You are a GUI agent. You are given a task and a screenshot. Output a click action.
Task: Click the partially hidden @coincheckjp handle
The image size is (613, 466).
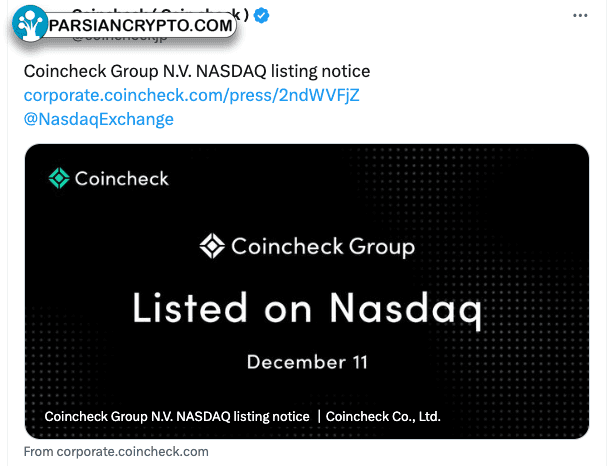(x=120, y=38)
